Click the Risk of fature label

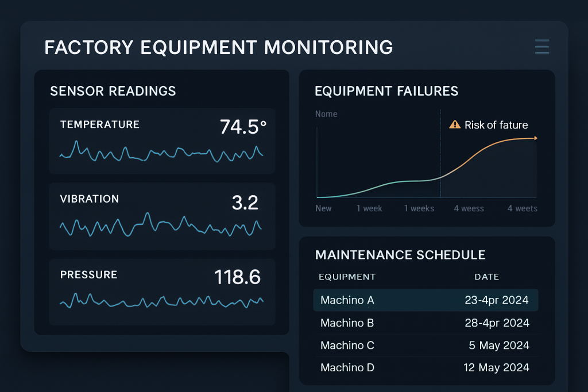point(496,125)
